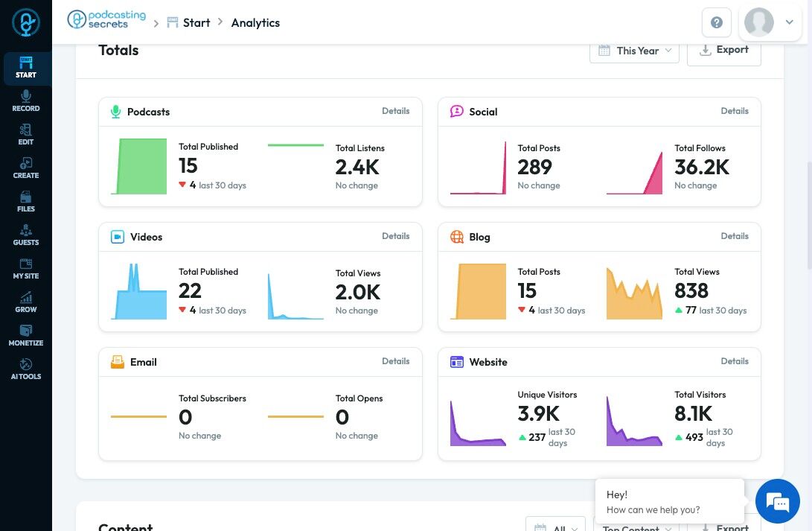Open the live chat bubble
The image size is (812, 531).
click(x=777, y=501)
